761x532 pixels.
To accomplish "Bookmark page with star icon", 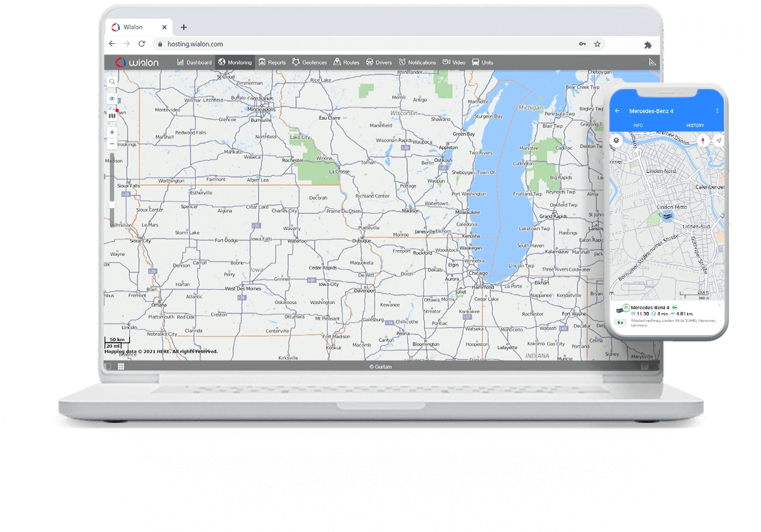I will click(x=597, y=44).
